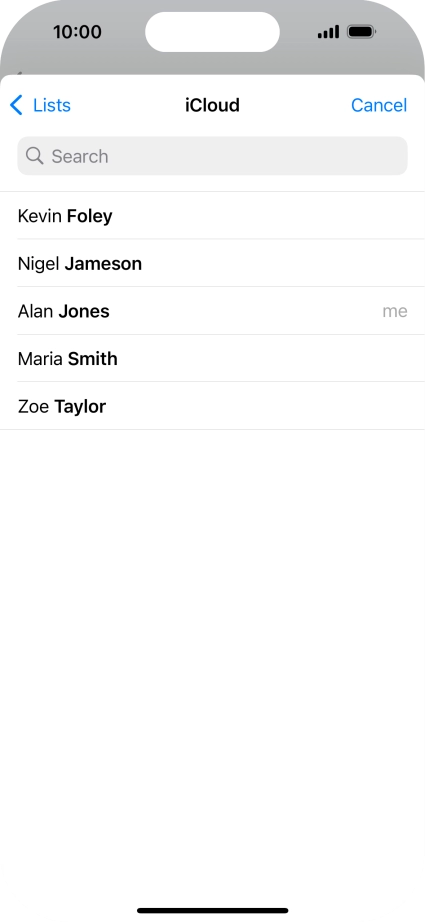Image resolution: width=425 pixels, height=922 pixels.
Task: Tap the cellular signal bars icon
Action: pos(329,32)
